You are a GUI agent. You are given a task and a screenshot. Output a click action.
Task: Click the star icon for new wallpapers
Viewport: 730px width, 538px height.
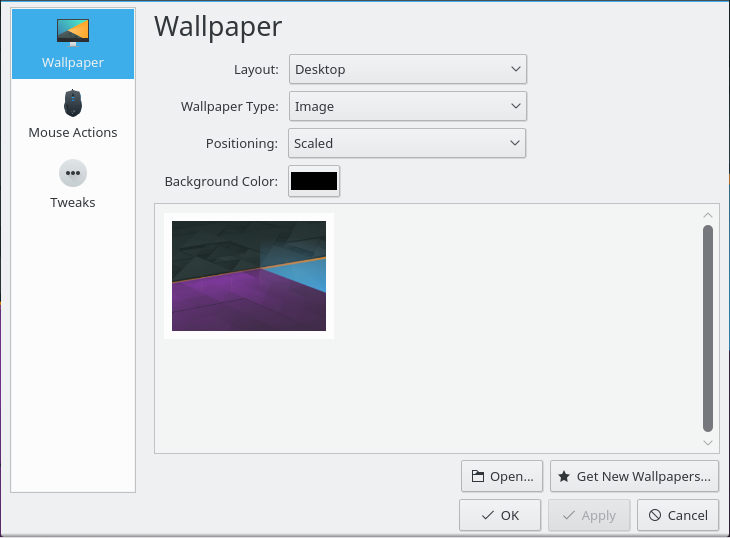pyautogui.click(x=564, y=477)
